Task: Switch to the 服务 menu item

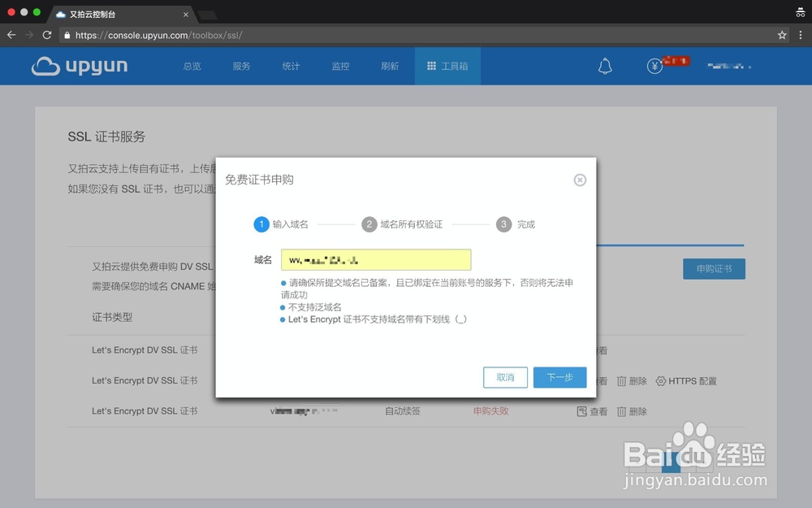Action: click(240, 66)
